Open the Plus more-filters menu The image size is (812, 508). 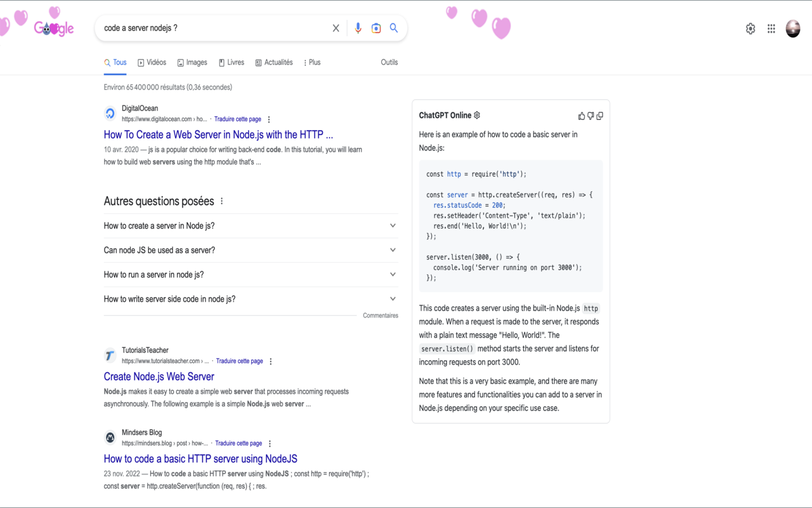[x=311, y=62]
